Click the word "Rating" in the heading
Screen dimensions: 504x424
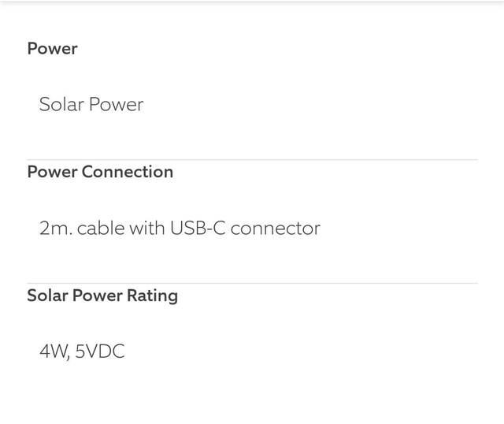[x=152, y=296]
